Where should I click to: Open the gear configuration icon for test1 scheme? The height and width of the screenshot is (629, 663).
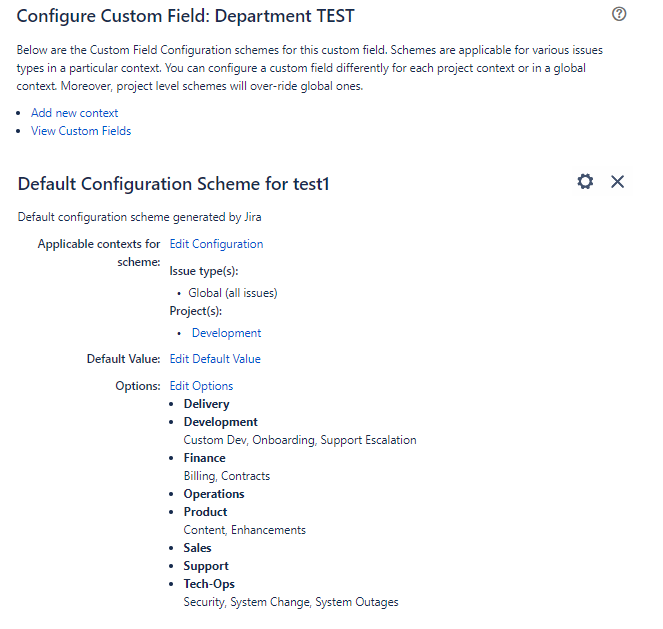[585, 182]
